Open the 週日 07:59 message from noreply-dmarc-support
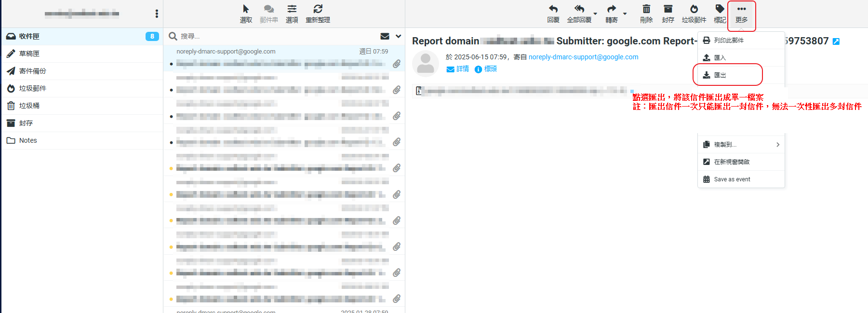The image size is (868, 313). click(x=284, y=58)
